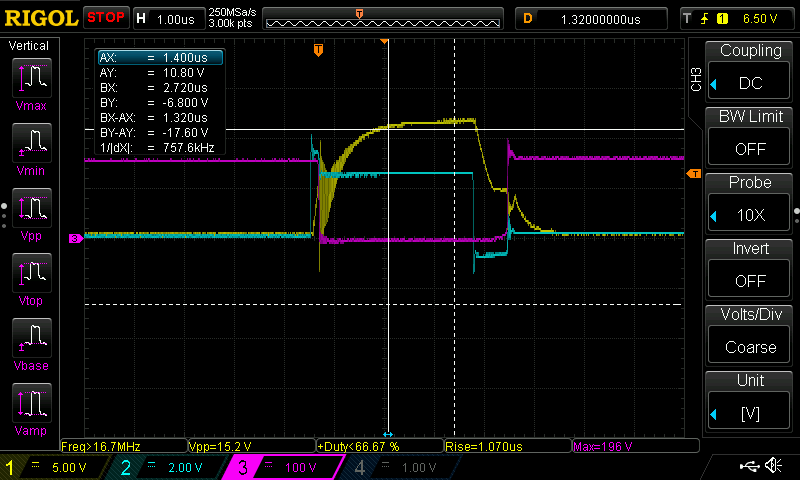Image resolution: width=800 pixels, height=480 pixels.
Task: Click the Max=196 V measurement
Action: point(636,446)
